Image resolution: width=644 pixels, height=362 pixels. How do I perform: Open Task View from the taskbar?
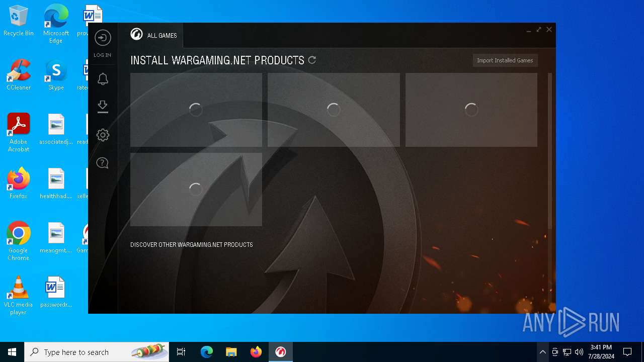[181, 352]
